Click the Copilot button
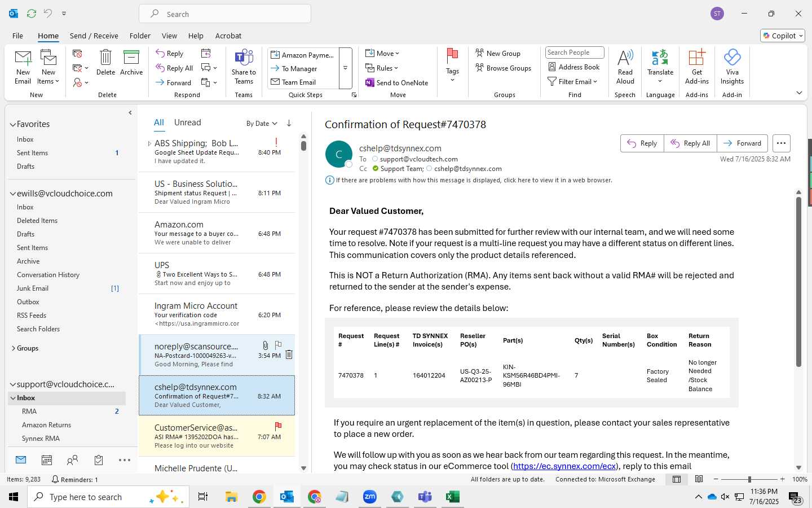 click(783, 36)
